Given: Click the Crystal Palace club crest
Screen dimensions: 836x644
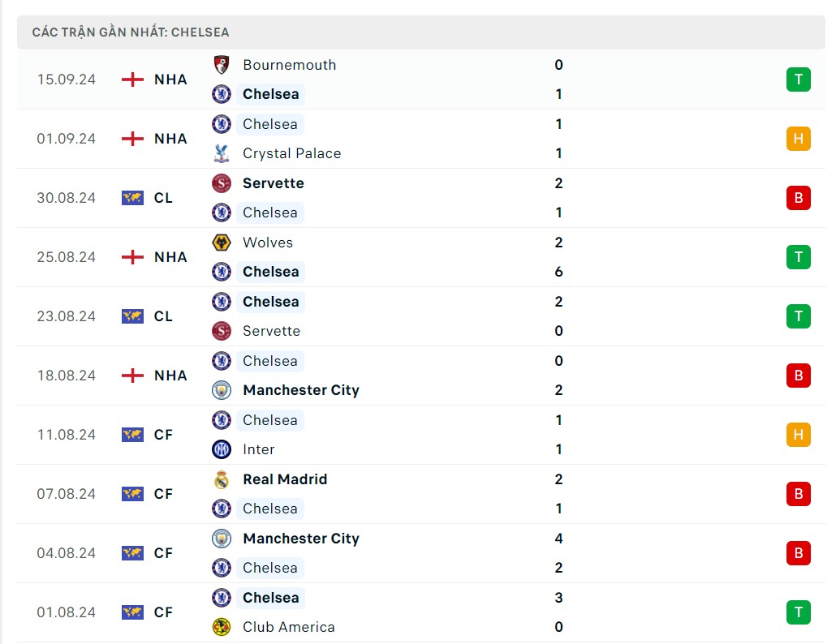Looking at the screenshot, I should click(222, 153).
